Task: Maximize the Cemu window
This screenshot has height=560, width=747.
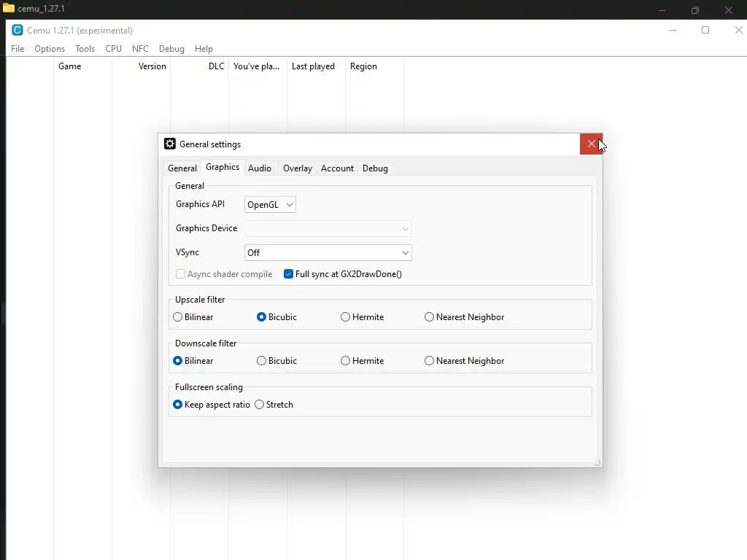Action: click(705, 30)
